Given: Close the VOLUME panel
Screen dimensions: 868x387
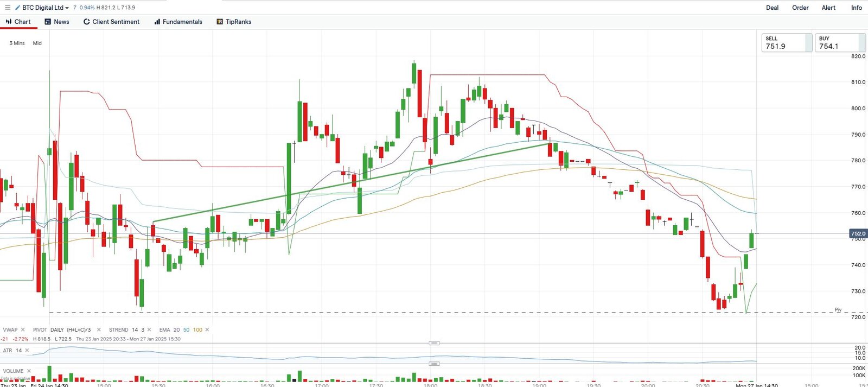Looking at the screenshot, I should click(29, 371).
